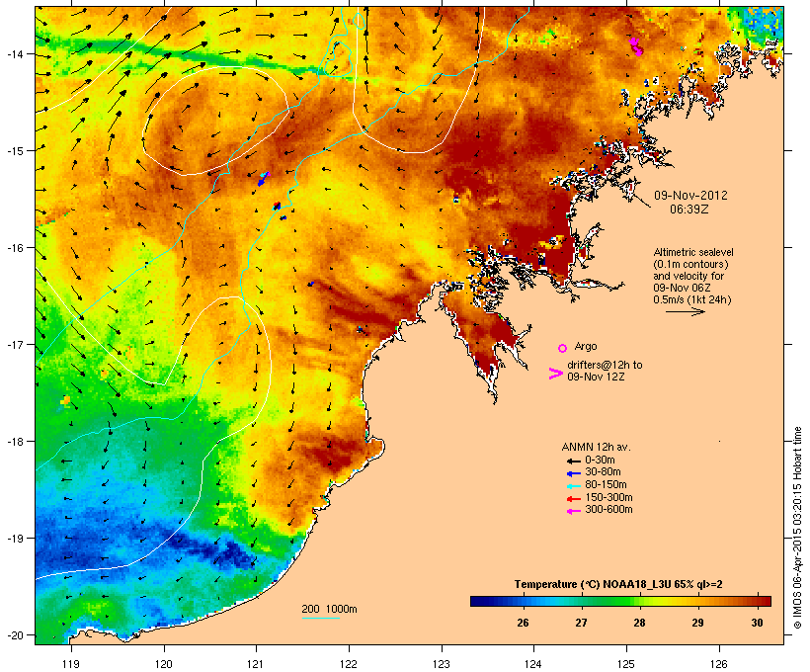Click the 122 longitude axis label
The width and height of the screenshot is (810, 672).
[349, 664]
